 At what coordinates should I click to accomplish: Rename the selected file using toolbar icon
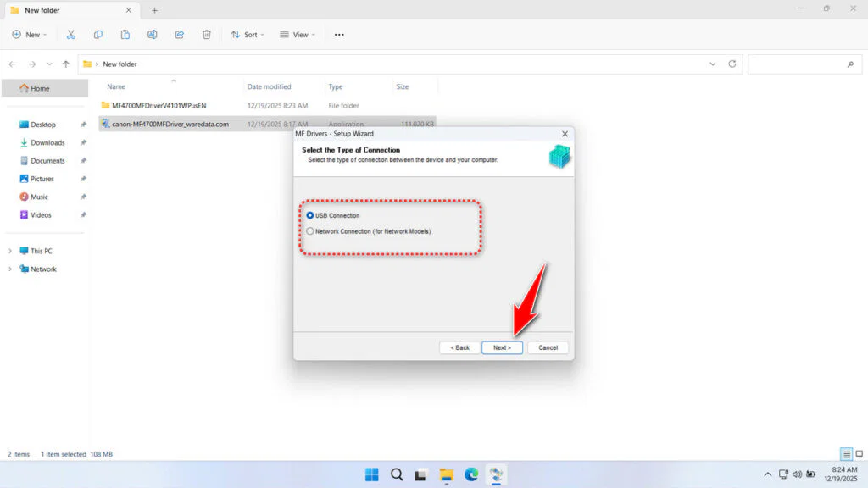(x=153, y=35)
